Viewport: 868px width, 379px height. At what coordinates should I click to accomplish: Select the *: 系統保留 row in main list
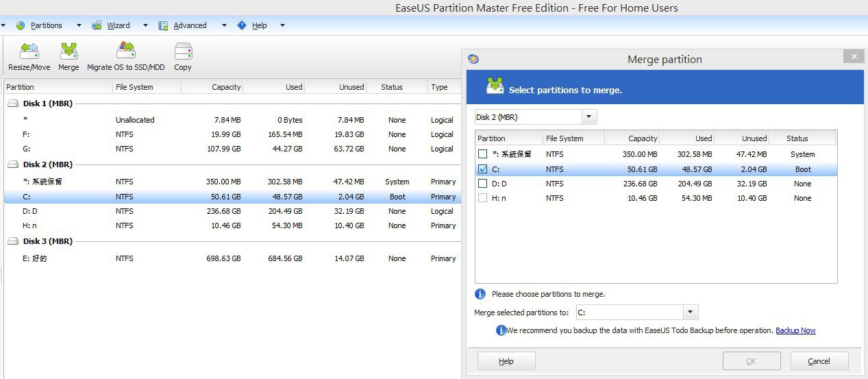tap(232, 182)
